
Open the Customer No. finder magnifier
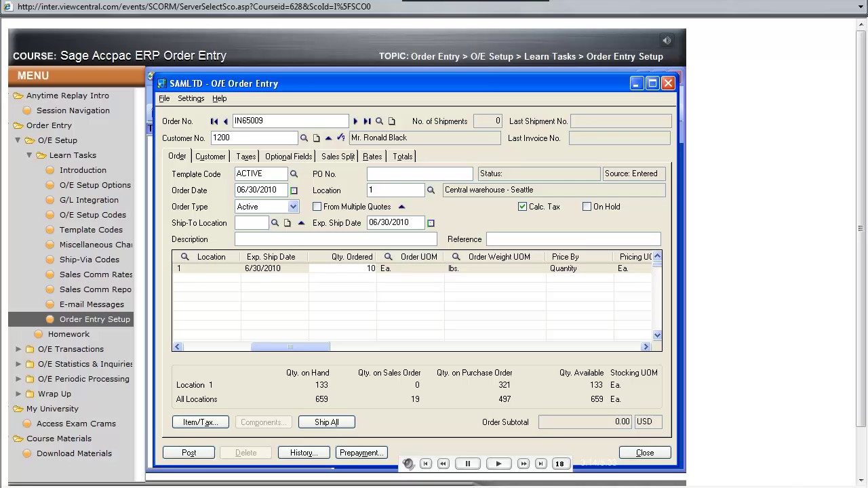click(x=304, y=138)
